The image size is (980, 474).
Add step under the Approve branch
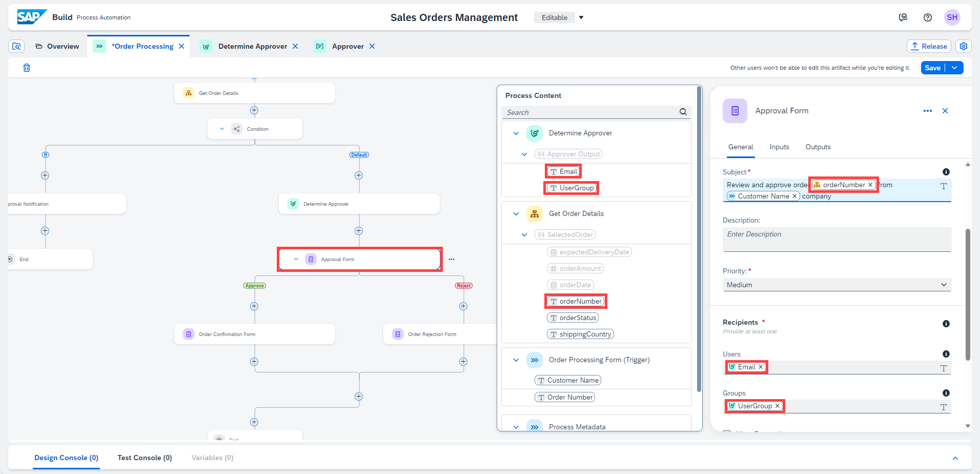click(254, 306)
